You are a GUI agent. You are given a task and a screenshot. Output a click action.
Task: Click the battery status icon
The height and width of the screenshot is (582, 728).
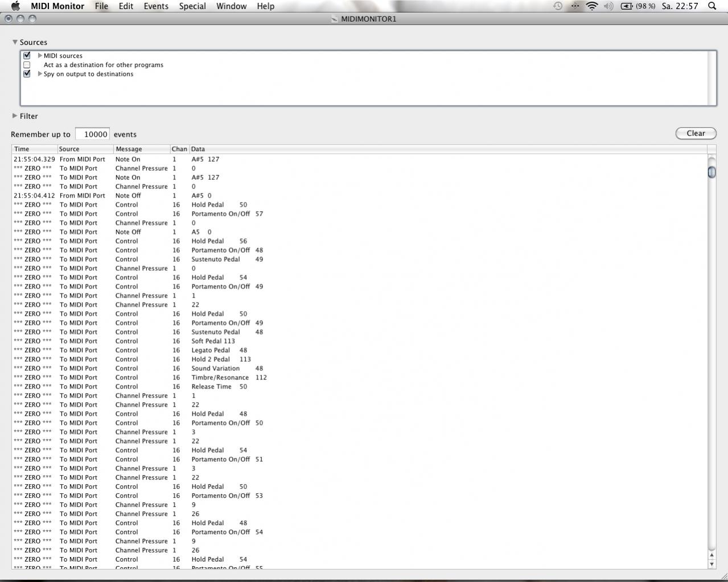[x=626, y=6]
